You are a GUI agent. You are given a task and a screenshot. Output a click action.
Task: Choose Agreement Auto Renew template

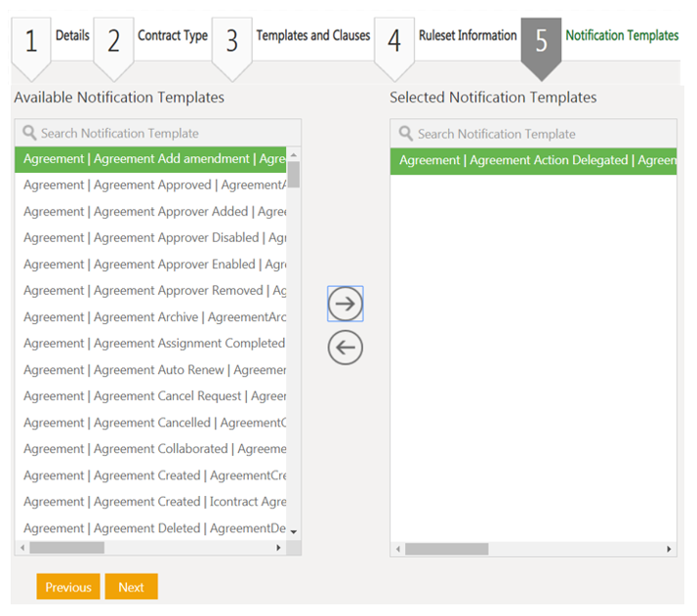151,370
